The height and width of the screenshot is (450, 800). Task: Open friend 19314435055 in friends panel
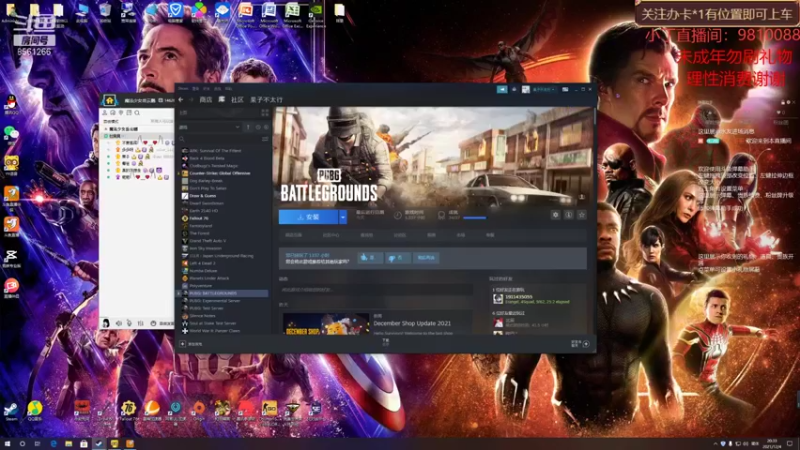click(531, 299)
